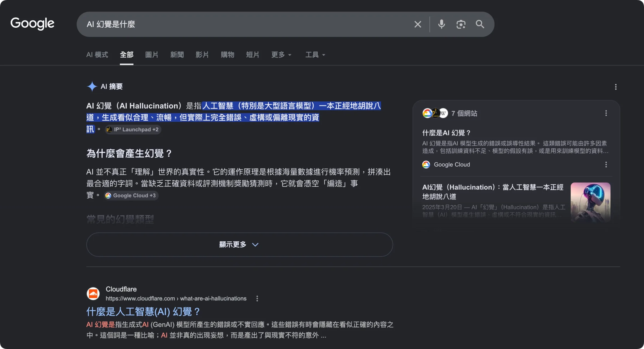This screenshot has height=349, width=644.
Task: Click the Google logo
Action: pyautogui.click(x=32, y=24)
